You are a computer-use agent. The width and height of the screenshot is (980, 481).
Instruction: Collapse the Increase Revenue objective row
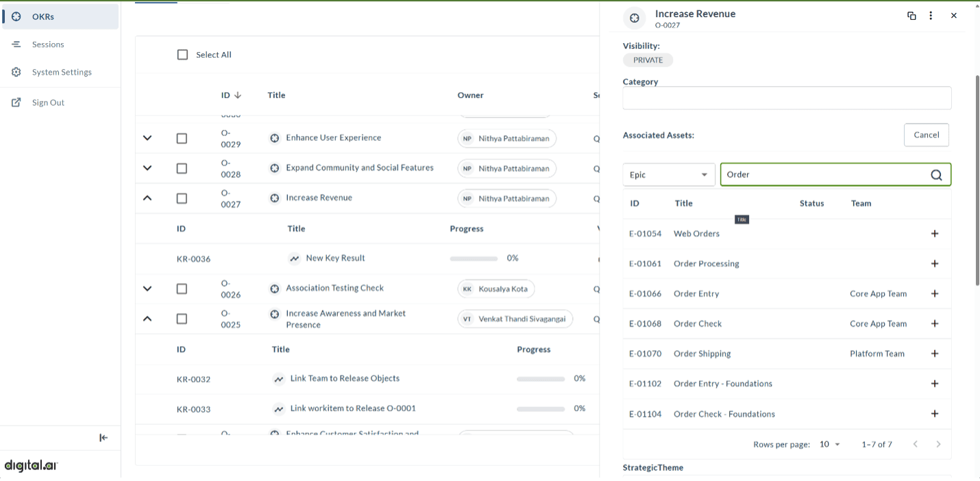coord(147,199)
